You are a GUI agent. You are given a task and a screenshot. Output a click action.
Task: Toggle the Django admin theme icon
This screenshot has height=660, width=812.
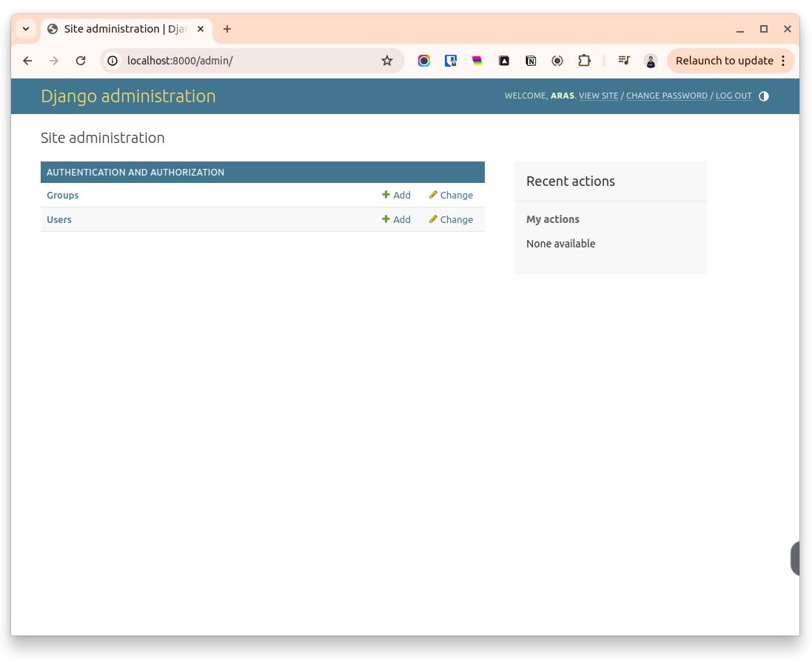(x=764, y=96)
